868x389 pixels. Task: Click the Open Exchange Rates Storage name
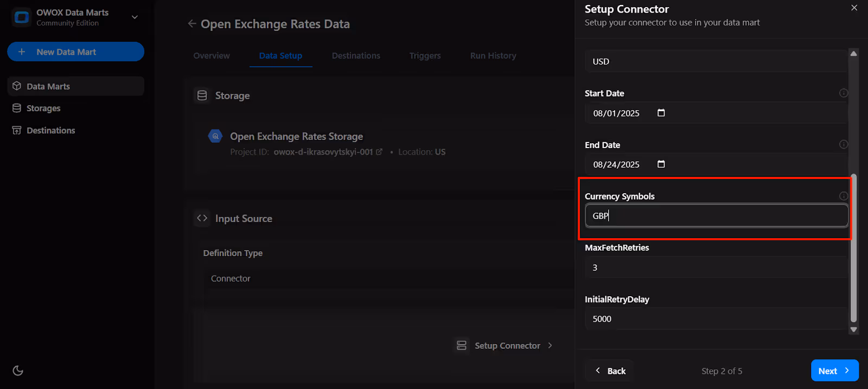[296, 136]
